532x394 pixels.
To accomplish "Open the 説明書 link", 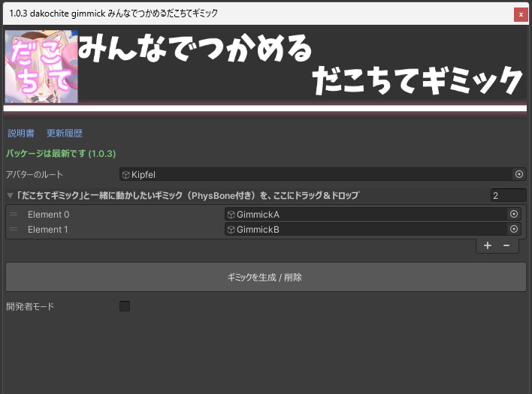I will click(21, 133).
